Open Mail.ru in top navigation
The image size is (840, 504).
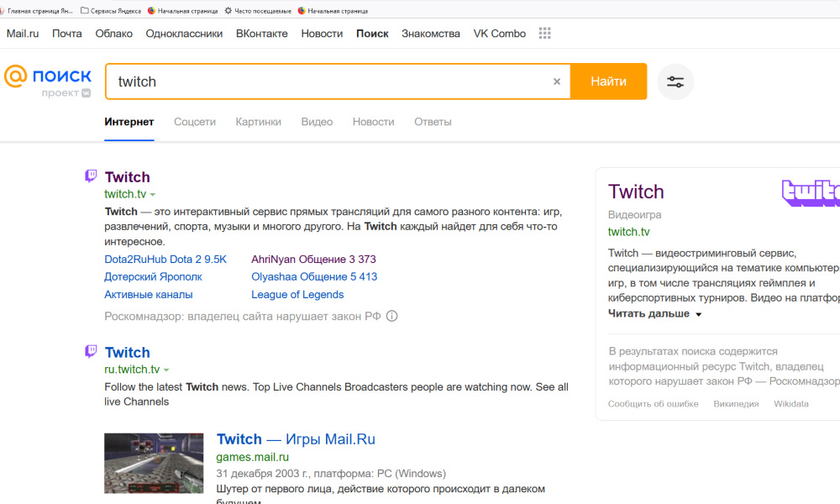point(23,34)
